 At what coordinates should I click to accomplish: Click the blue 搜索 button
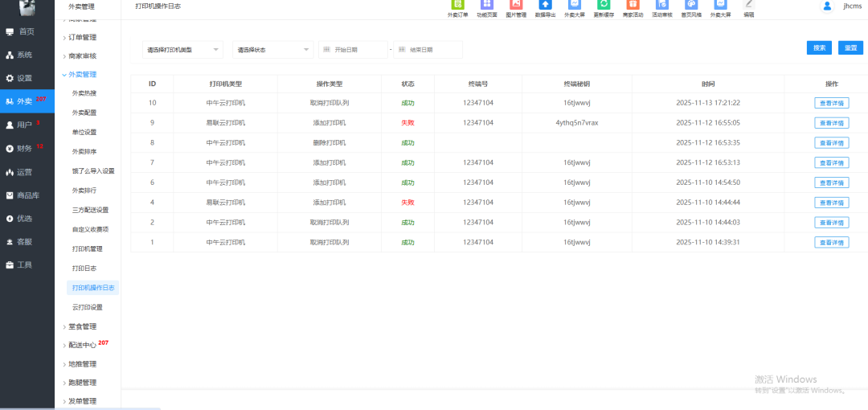(819, 48)
